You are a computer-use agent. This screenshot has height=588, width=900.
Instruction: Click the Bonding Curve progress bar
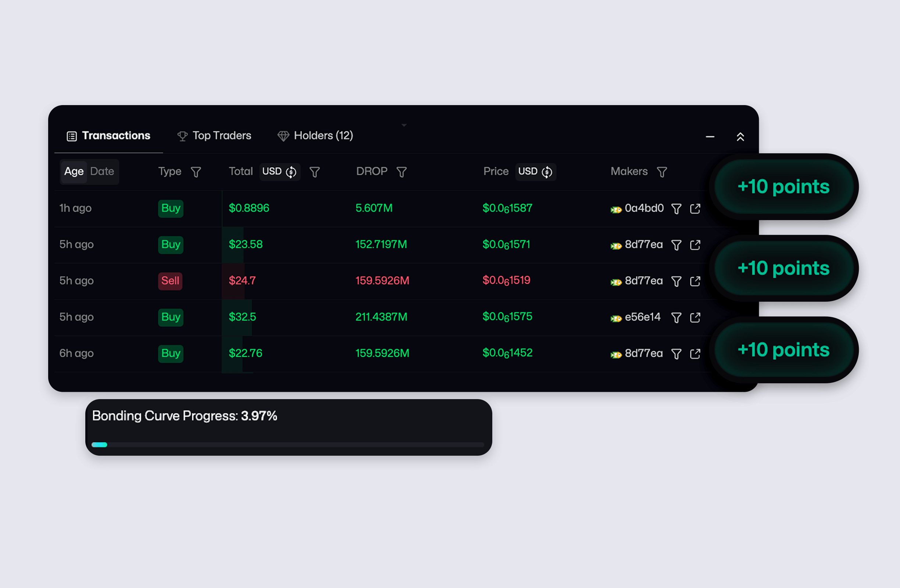(288, 445)
